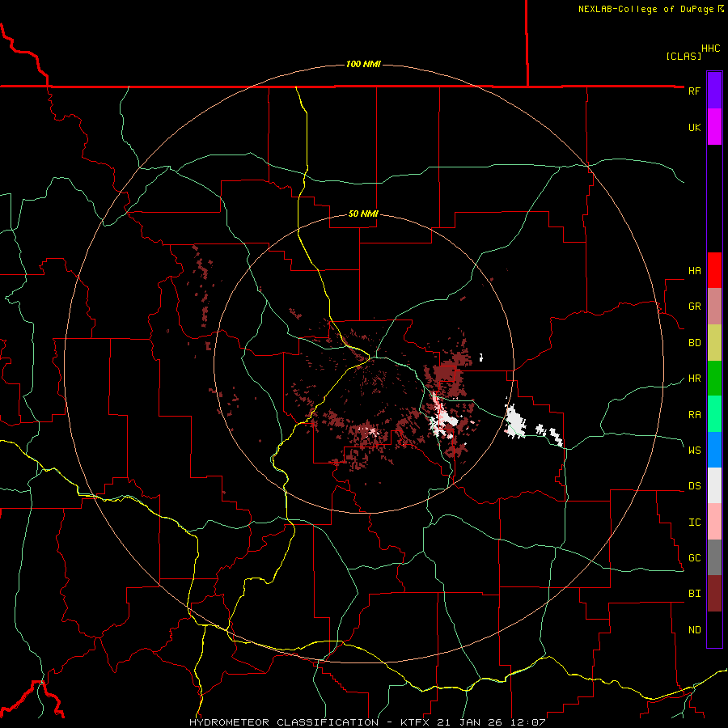Click the GR legend label
The height and width of the screenshot is (728, 728).
[x=694, y=307]
